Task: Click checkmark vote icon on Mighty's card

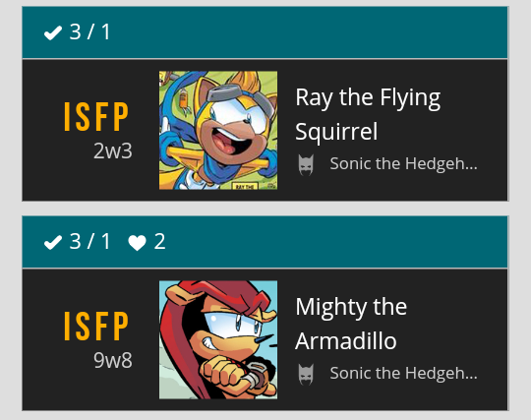Action: [53, 242]
